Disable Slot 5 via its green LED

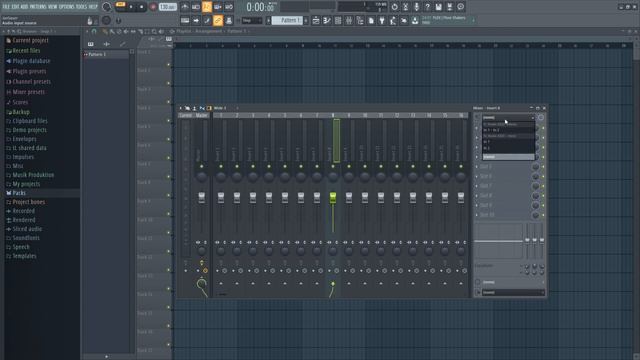543,167
